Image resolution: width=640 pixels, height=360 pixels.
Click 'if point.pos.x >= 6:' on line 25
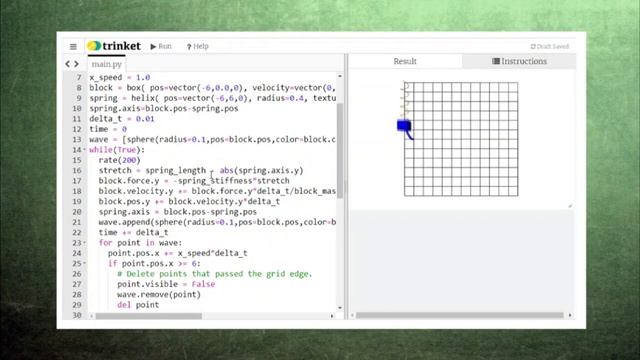click(x=154, y=264)
